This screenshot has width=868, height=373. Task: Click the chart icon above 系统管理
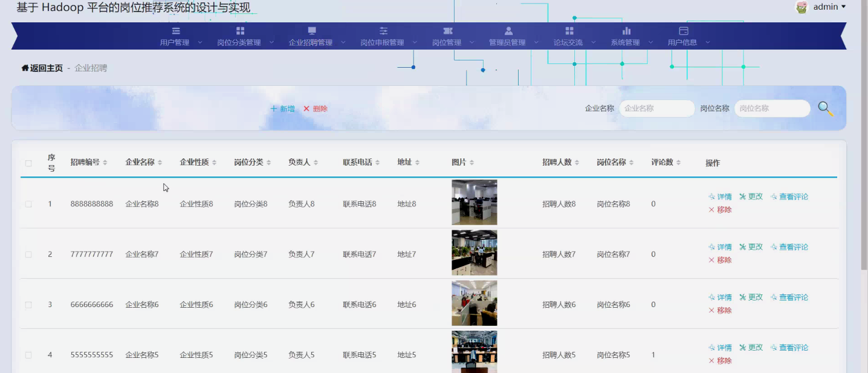(626, 31)
